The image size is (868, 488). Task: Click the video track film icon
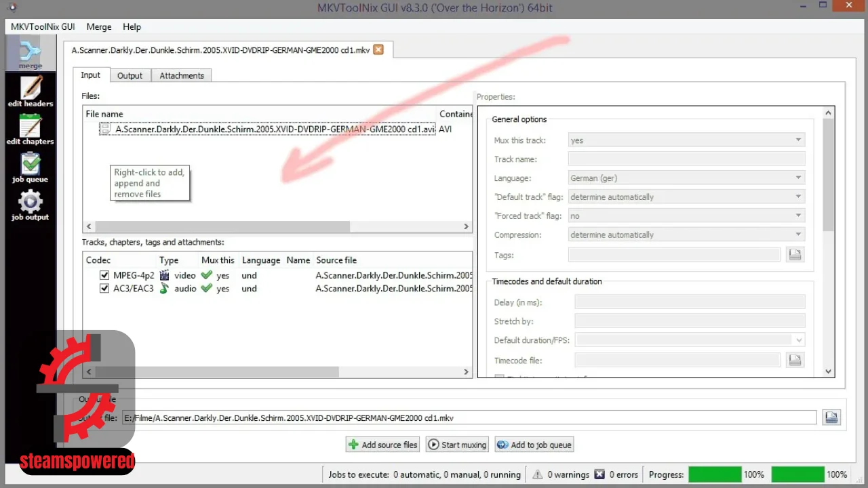click(164, 275)
